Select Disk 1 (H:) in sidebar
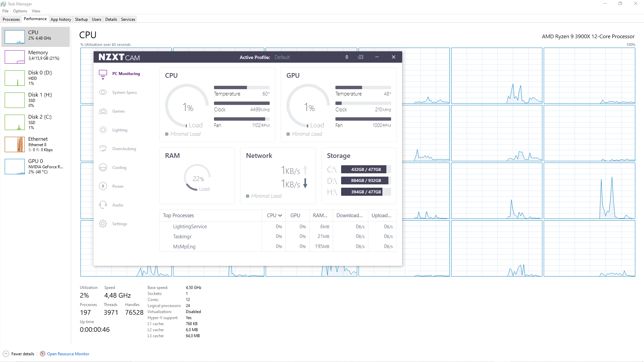Screen dimensions: 644x362 tap(36, 100)
